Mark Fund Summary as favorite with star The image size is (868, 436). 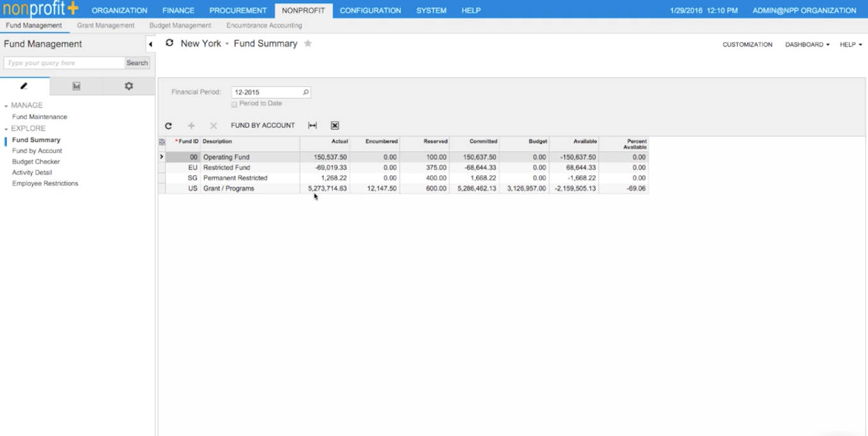pyautogui.click(x=307, y=43)
